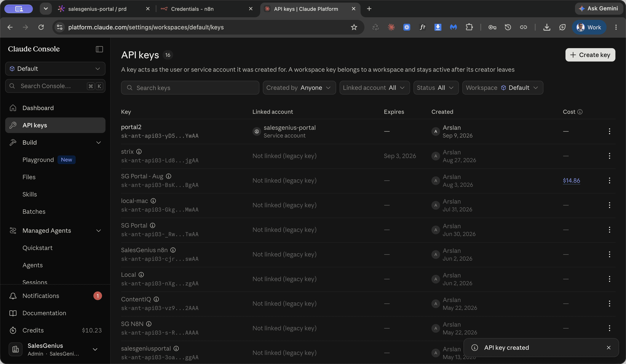This screenshot has height=364, width=626.
Task: Open the $14.86 cost link
Action: (x=571, y=180)
